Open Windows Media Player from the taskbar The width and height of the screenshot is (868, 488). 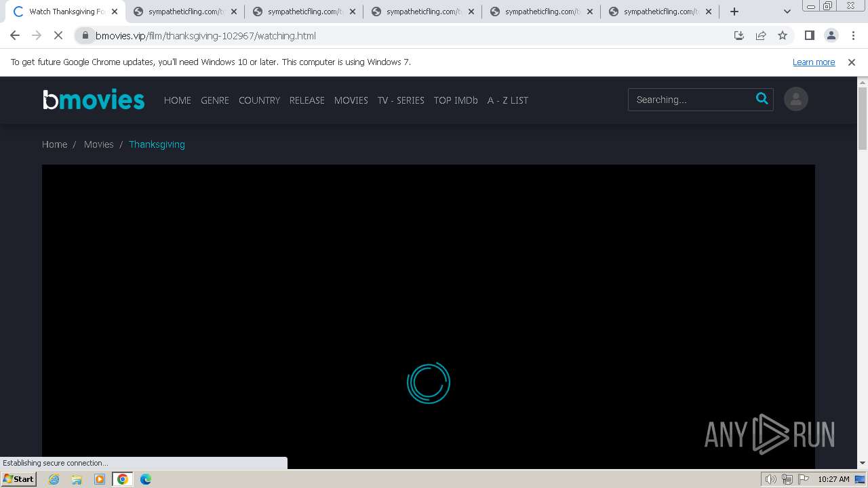pyautogui.click(x=100, y=479)
